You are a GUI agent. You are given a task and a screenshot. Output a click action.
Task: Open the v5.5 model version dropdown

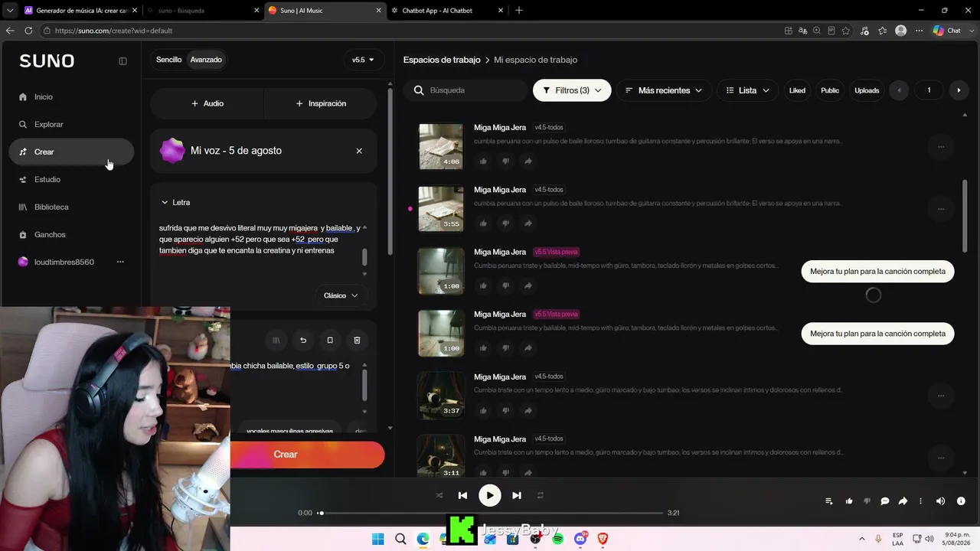[363, 60]
